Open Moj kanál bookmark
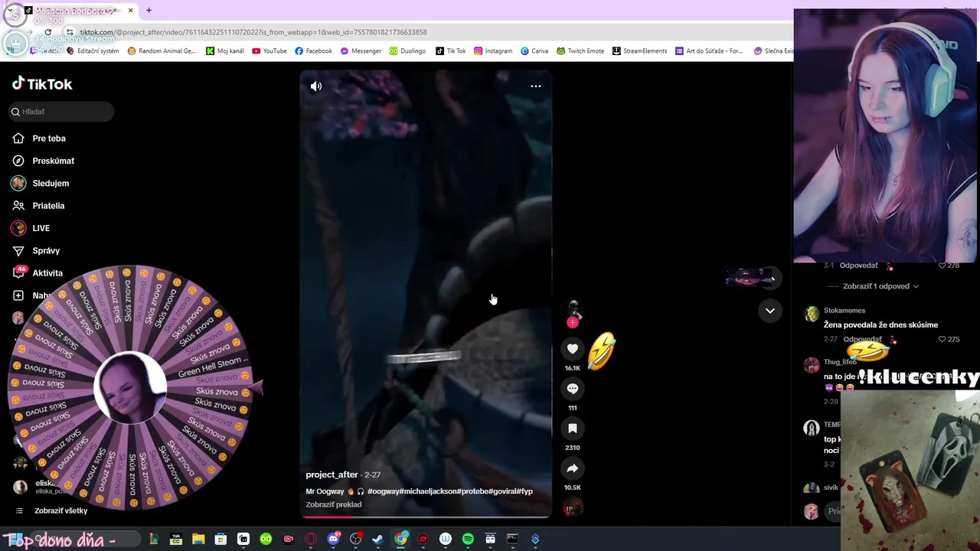 (x=225, y=51)
